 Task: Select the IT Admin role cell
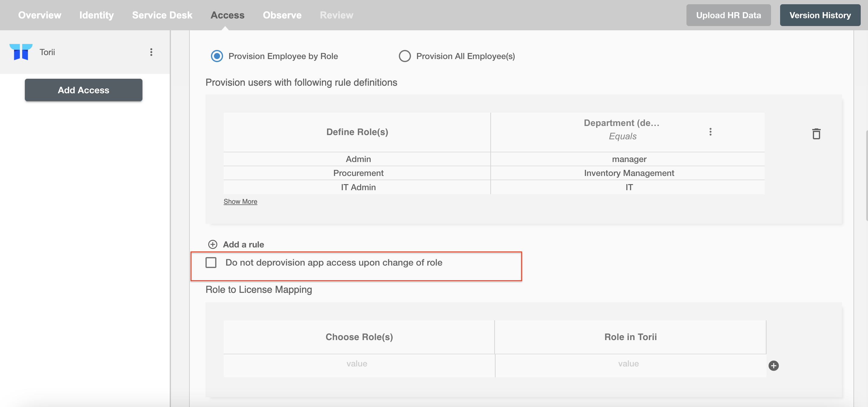(x=357, y=187)
